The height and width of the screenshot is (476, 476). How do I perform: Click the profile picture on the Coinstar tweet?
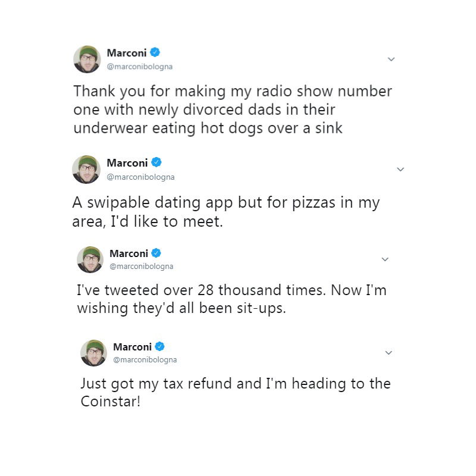pyautogui.click(x=93, y=353)
